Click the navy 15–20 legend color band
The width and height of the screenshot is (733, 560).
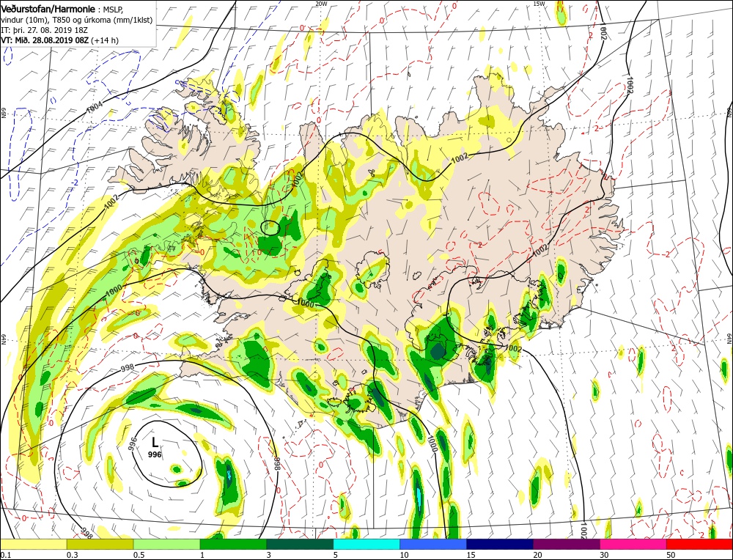(500, 544)
